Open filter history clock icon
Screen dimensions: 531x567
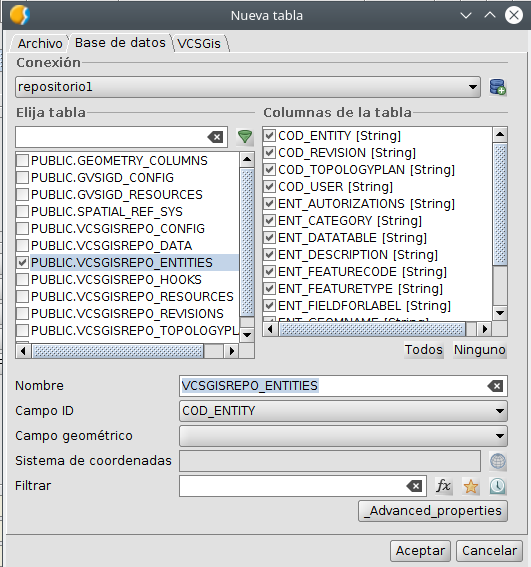[498, 486]
